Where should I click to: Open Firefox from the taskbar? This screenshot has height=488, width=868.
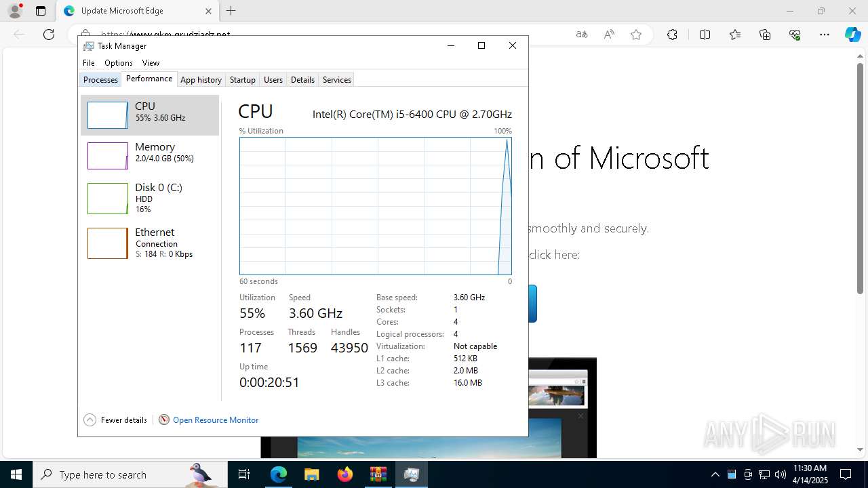pyautogui.click(x=344, y=474)
